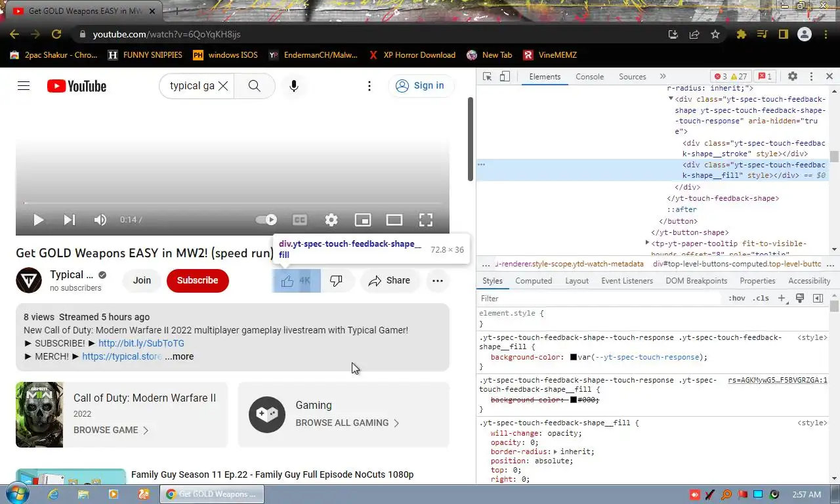Toggle the autoplay switch in player

coord(266,220)
